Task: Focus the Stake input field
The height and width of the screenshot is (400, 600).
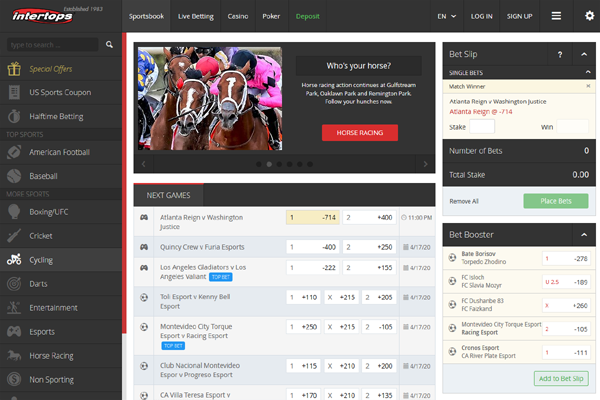Action: click(482, 126)
